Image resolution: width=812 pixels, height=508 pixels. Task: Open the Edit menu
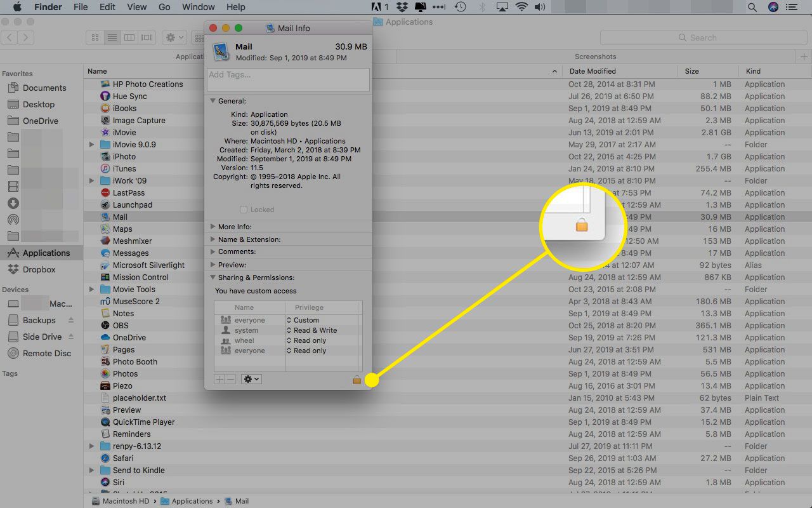(107, 7)
